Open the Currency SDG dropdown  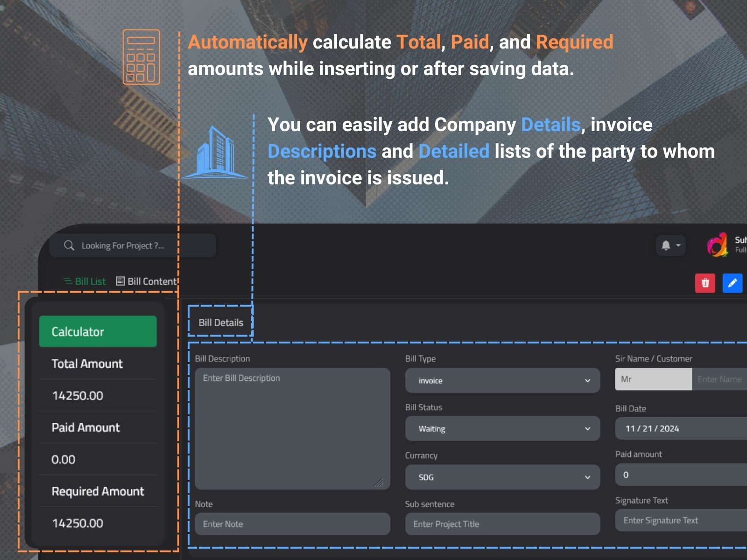[x=502, y=477]
